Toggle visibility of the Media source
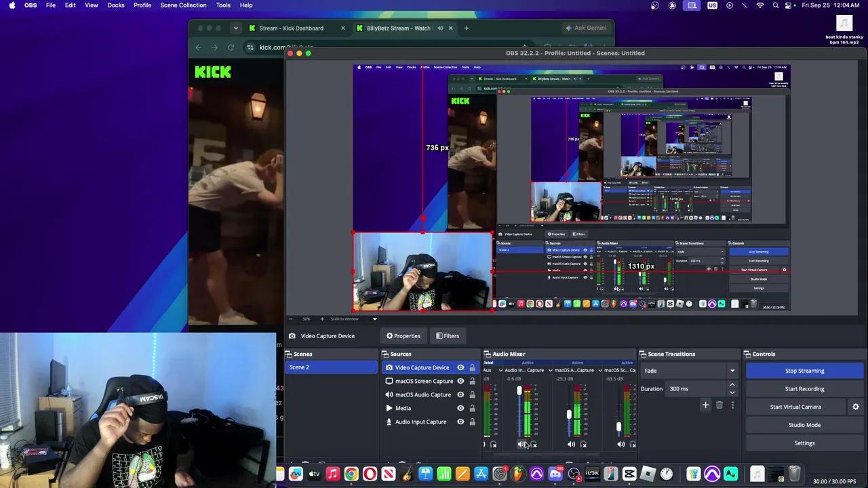Screen dimensions: 868x488 [x=460, y=408]
